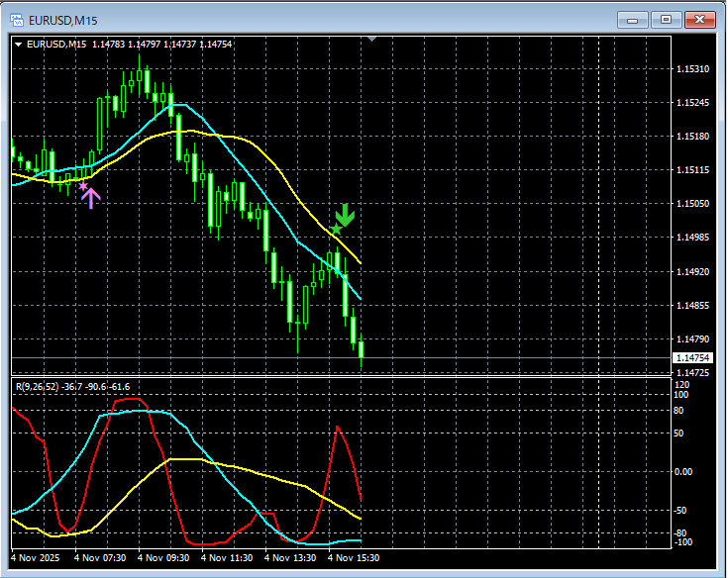Click indicator scale value -100
Viewport: 728px width, 578px height.
(x=682, y=542)
